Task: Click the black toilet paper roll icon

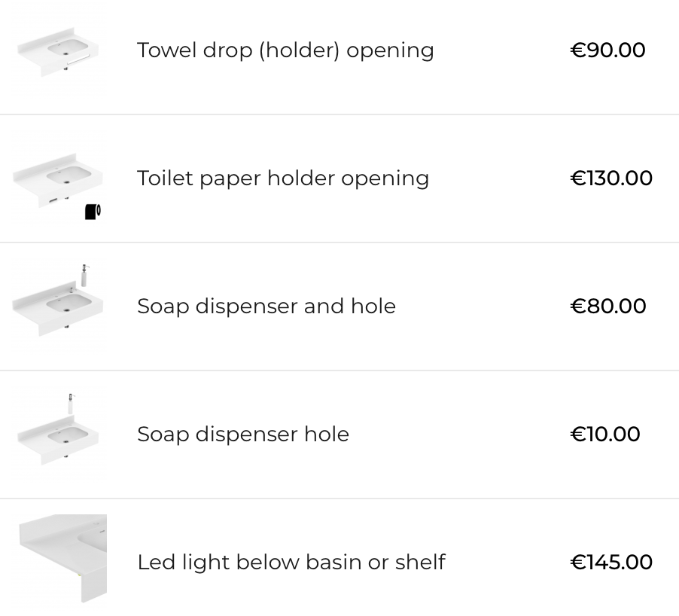Action: click(x=93, y=212)
